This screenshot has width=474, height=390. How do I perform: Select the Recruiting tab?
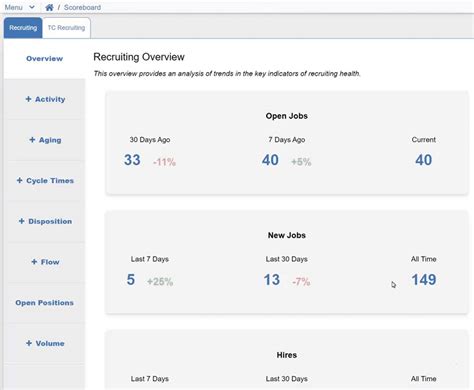(23, 28)
